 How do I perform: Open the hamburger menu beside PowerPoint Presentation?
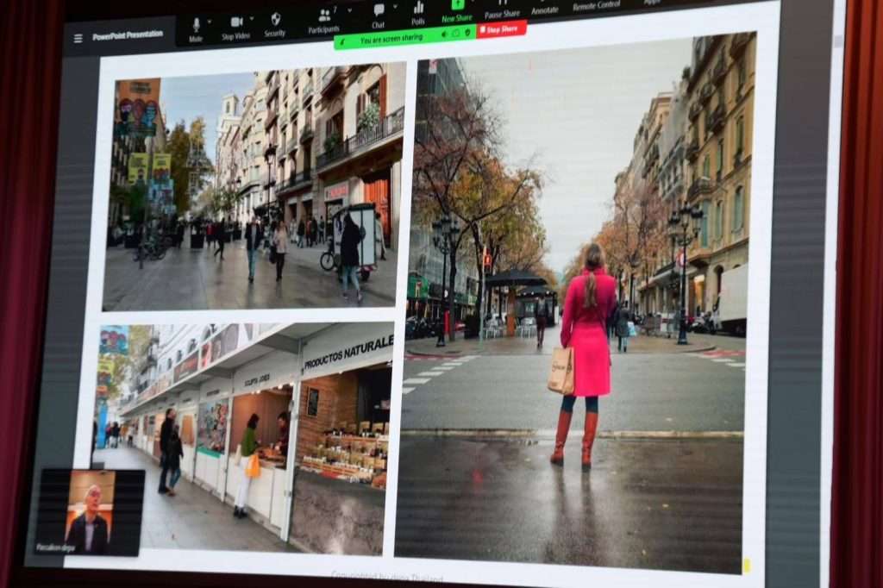[x=78, y=38]
